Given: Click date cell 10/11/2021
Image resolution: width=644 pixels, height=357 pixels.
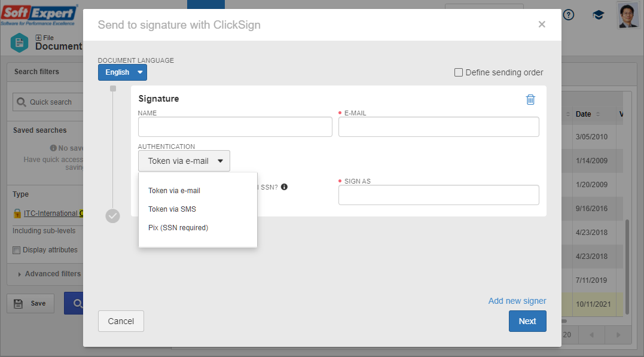Looking at the screenshot, I should click(x=593, y=304).
